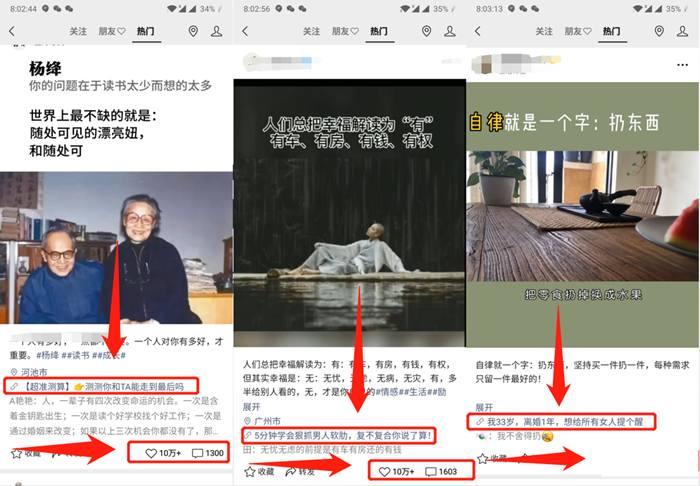This screenshot has width=700, height=486.
Task: Open the profile person icon in the 8:02:44 screen
Action: click(x=217, y=31)
